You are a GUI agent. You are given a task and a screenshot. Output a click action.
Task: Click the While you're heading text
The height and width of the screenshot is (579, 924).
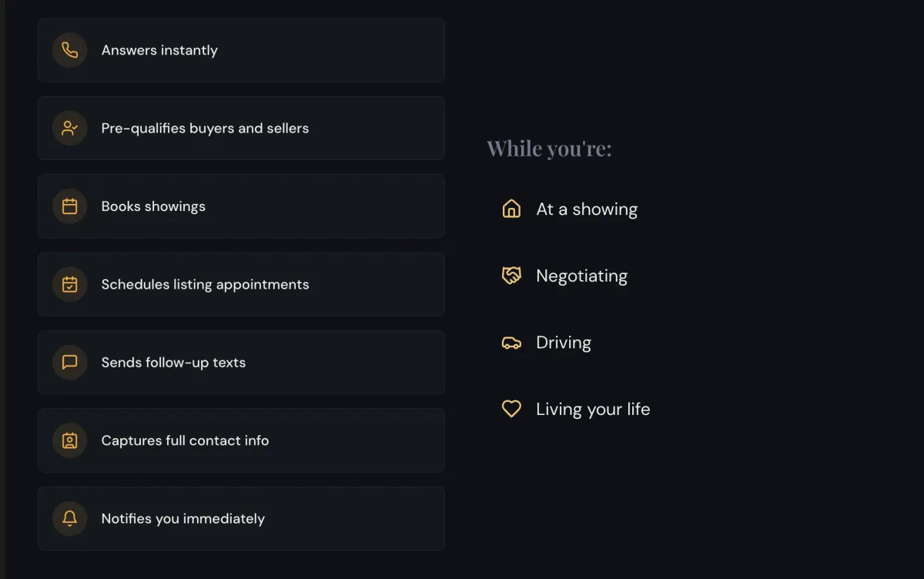549,149
